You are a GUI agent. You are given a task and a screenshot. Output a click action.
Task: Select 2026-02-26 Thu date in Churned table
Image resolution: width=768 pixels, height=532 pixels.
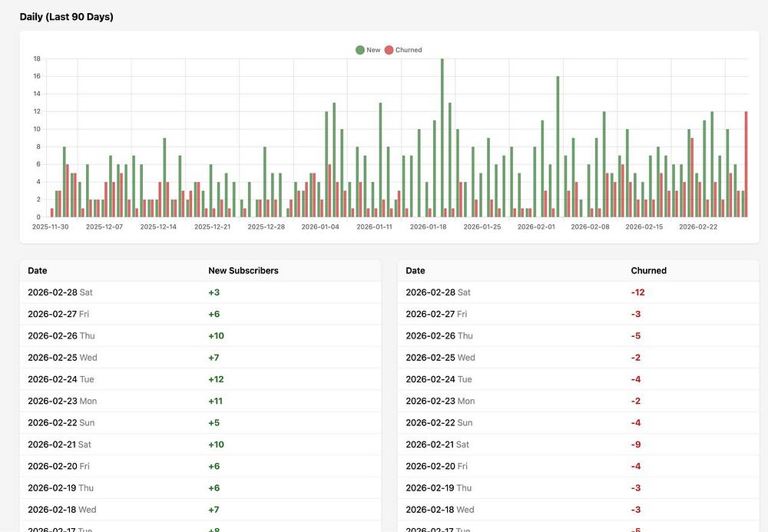click(439, 335)
